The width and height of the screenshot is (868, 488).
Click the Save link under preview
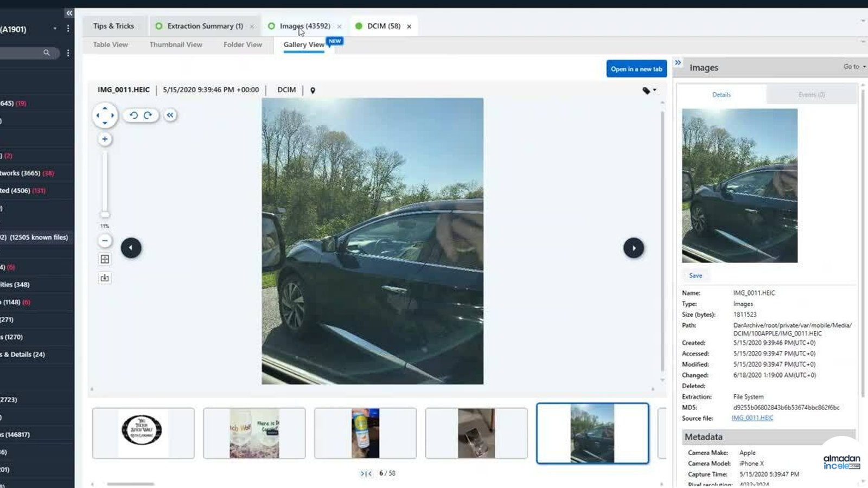[x=695, y=275]
